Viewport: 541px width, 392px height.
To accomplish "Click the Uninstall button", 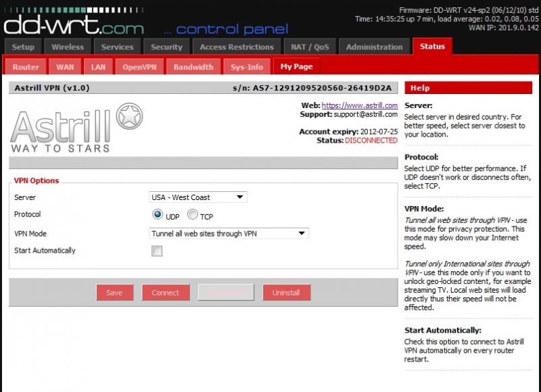I will click(x=286, y=293).
